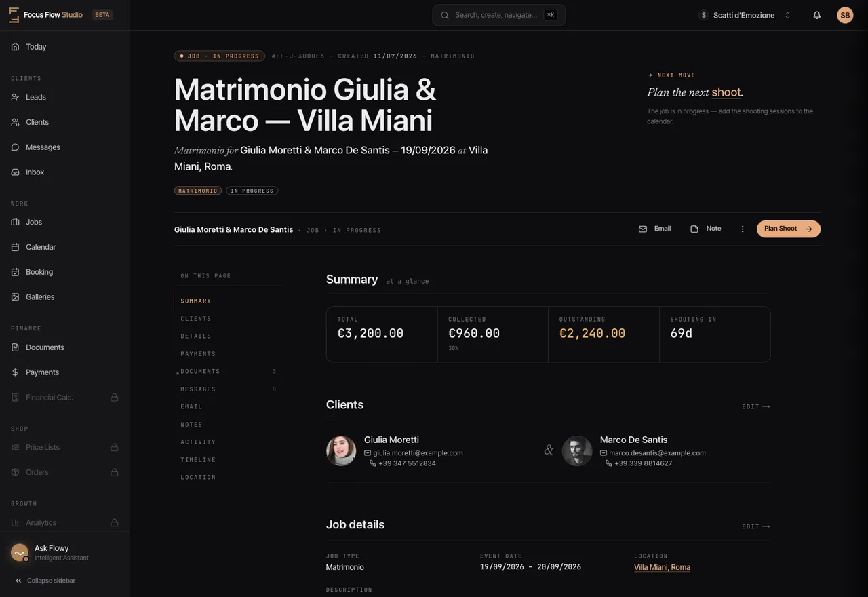868x597 pixels.
Task: Open the notifications bell
Action: 817,15
